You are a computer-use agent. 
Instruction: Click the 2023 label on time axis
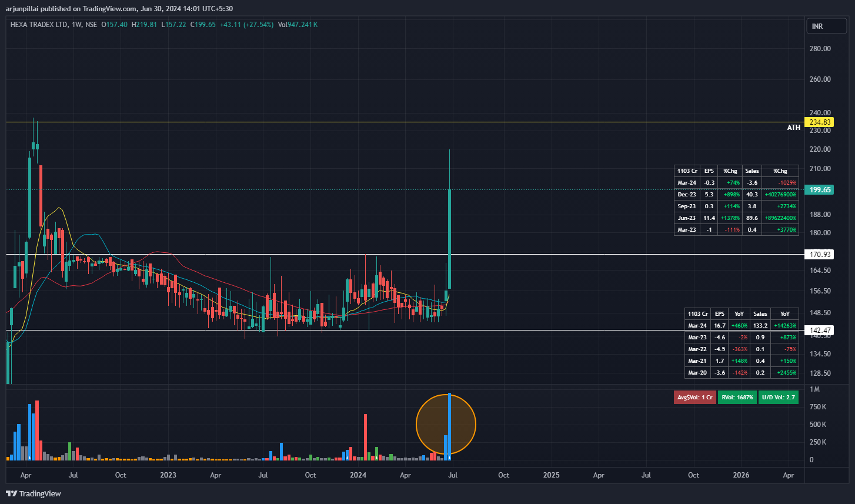pos(168,475)
